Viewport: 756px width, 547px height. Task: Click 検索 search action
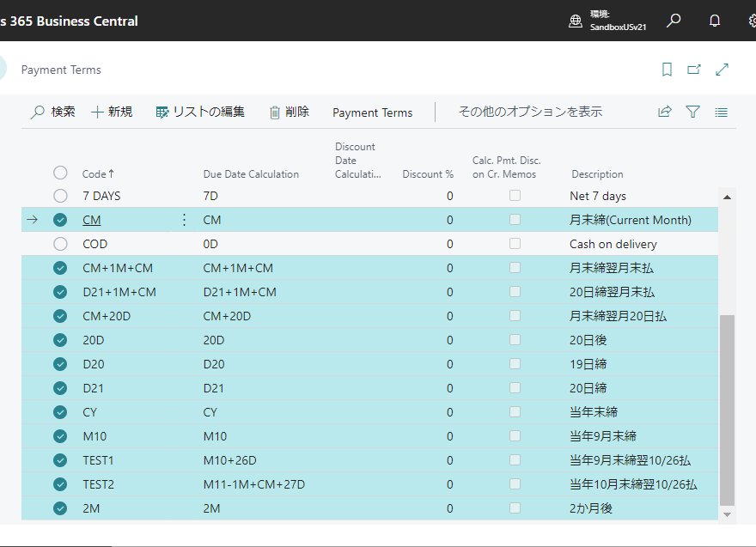click(53, 112)
